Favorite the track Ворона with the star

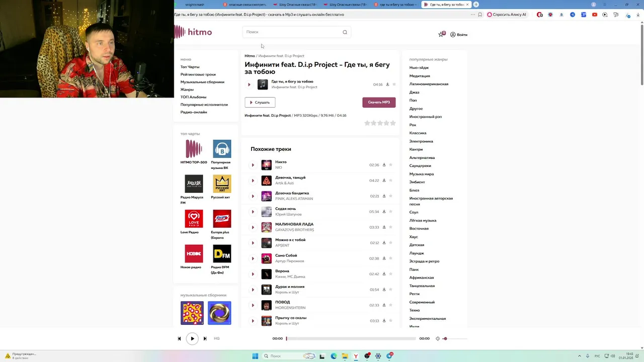click(x=391, y=274)
